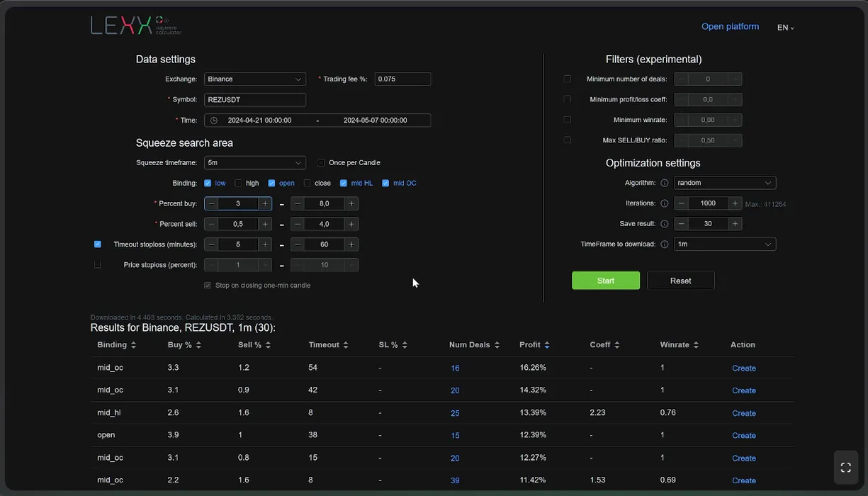Open the TimeFrame to download 1m dropdown
Viewport: 868px width, 496px height.
click(x=725, y=244)
